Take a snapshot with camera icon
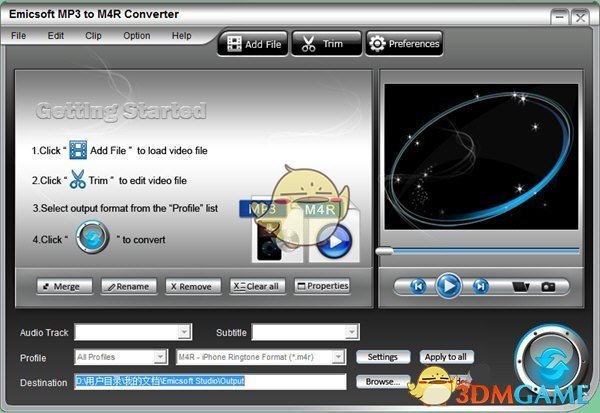 (548, 286)
